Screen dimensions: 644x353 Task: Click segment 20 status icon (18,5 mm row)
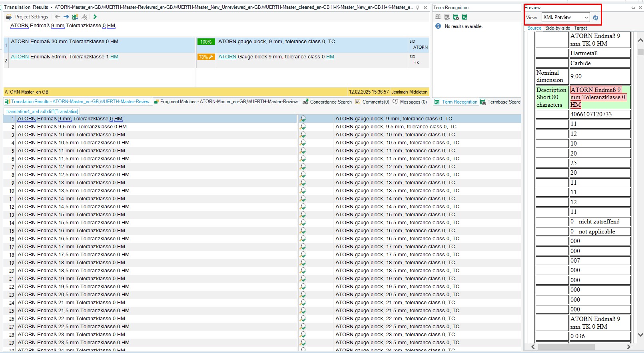pyautogui.click(x=303, y=271)
